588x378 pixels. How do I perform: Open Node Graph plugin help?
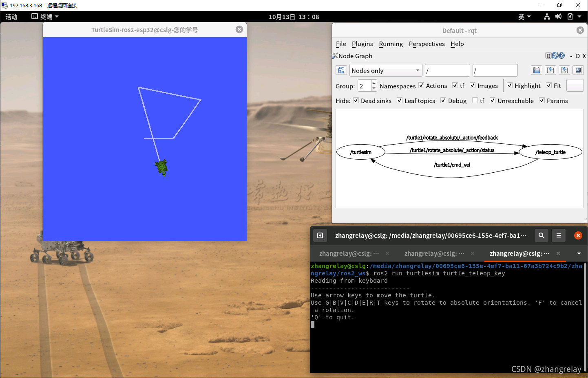pyautogui.click(x=561, y=56)
